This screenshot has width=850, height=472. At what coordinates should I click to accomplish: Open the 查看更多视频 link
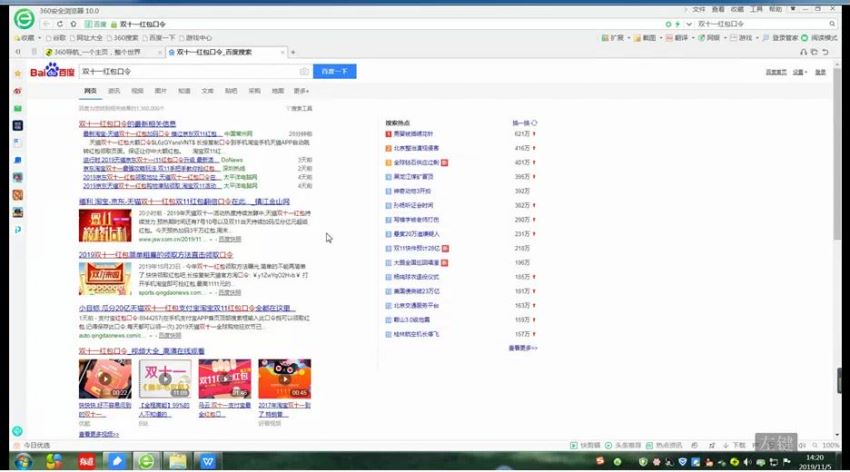[99, 435]
